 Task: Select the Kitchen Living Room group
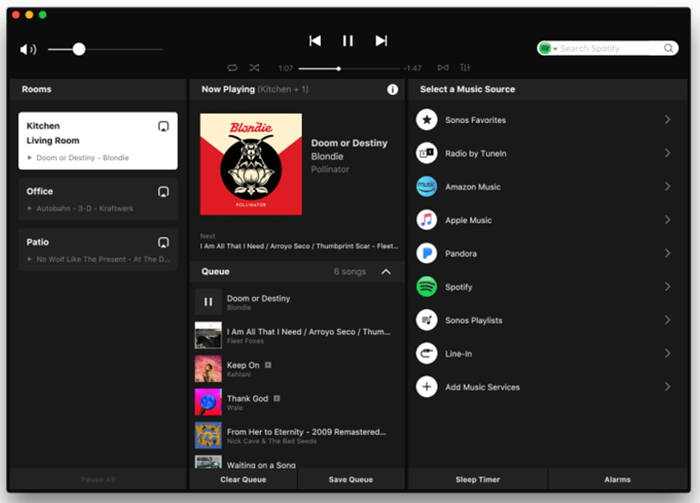pyautogui.click(x=98, y=141)
